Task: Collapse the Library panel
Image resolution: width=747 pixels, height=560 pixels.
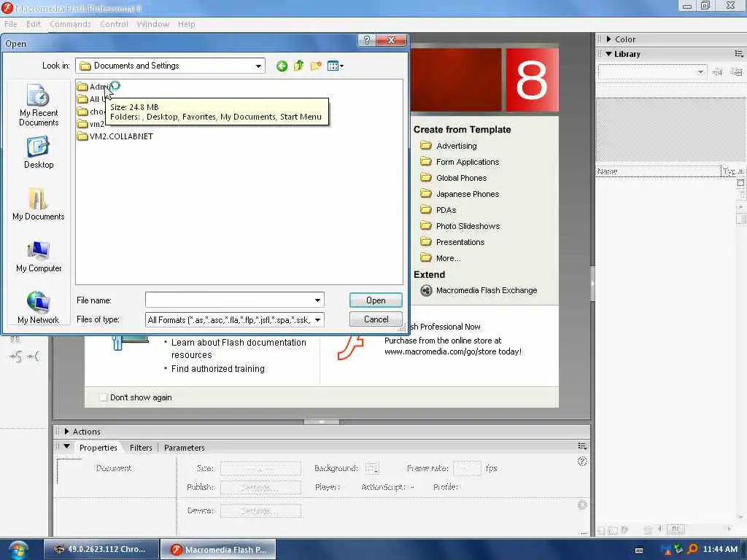Action: click(608, 54)
